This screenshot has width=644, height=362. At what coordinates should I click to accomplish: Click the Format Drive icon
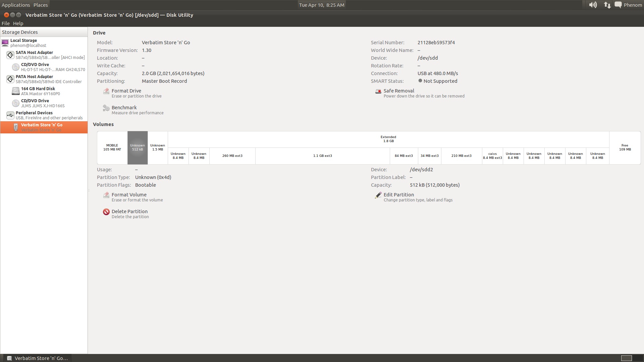[106, 91]
